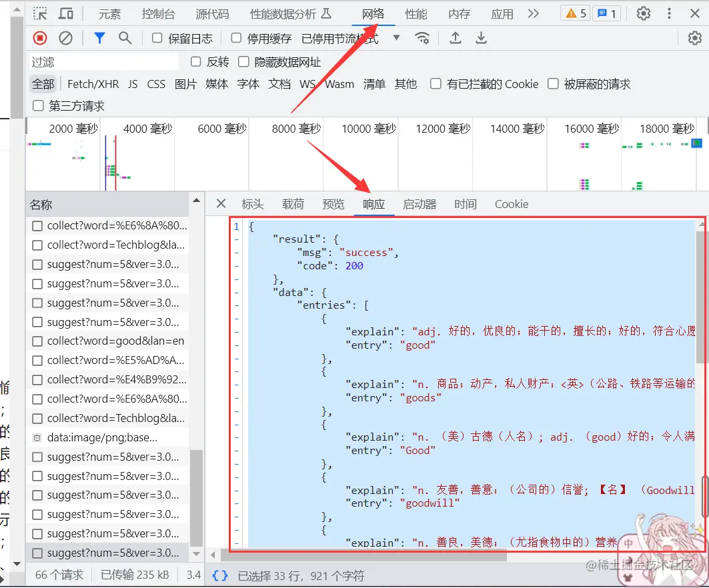
Task: Click the request list scrollbar thumb
Action: pyautogui.click(x=196, y=499)
